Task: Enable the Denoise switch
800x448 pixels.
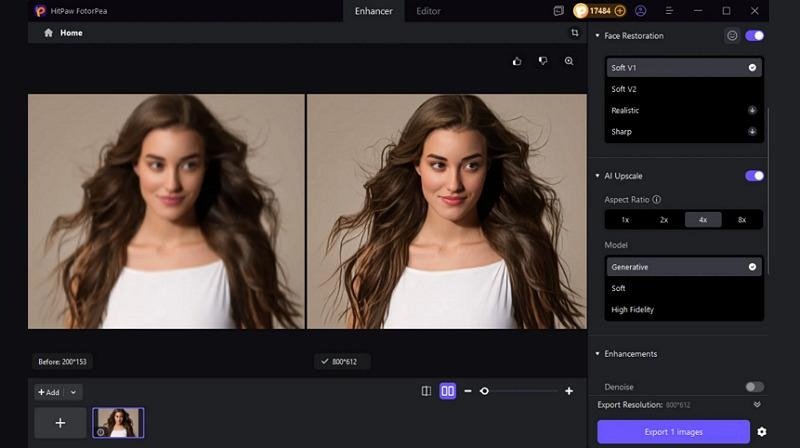Action: pyautogui.click(x=754, y=387)
